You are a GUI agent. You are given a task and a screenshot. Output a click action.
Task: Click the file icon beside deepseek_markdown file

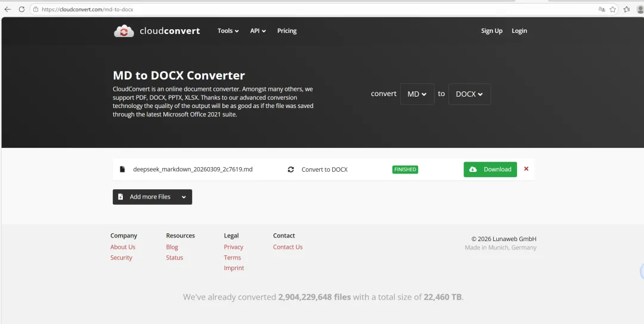coord(122,169)
